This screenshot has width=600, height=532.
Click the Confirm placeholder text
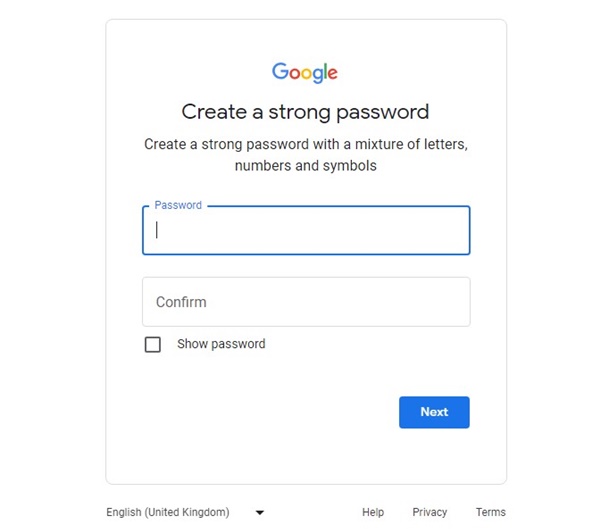point(181,302)
